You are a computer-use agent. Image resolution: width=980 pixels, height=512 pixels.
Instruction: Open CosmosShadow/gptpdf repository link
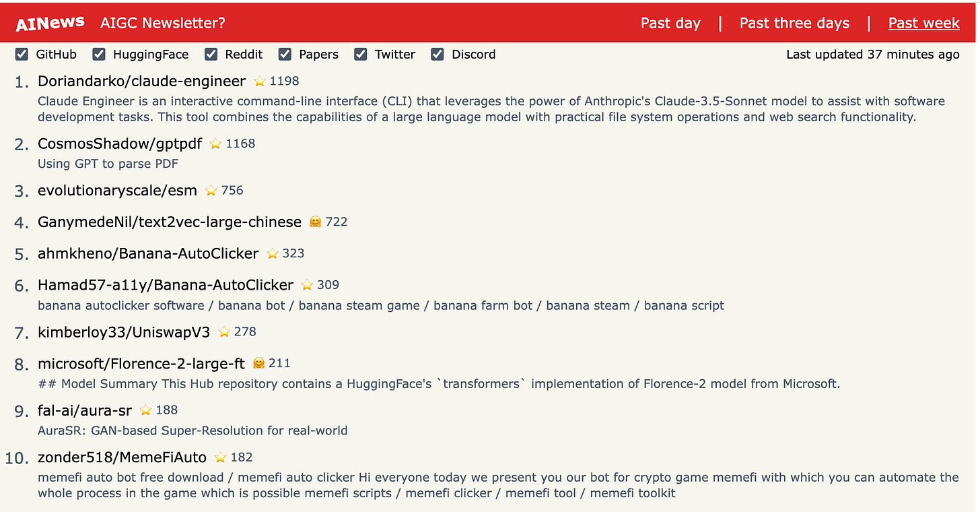[120, 143]
